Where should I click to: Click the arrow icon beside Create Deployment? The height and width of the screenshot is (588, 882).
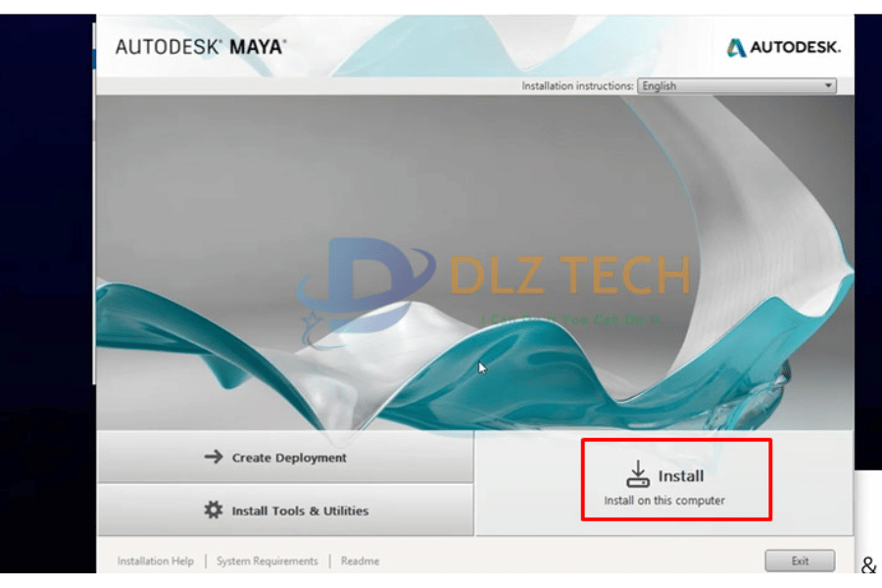click(x=214, y=457)
